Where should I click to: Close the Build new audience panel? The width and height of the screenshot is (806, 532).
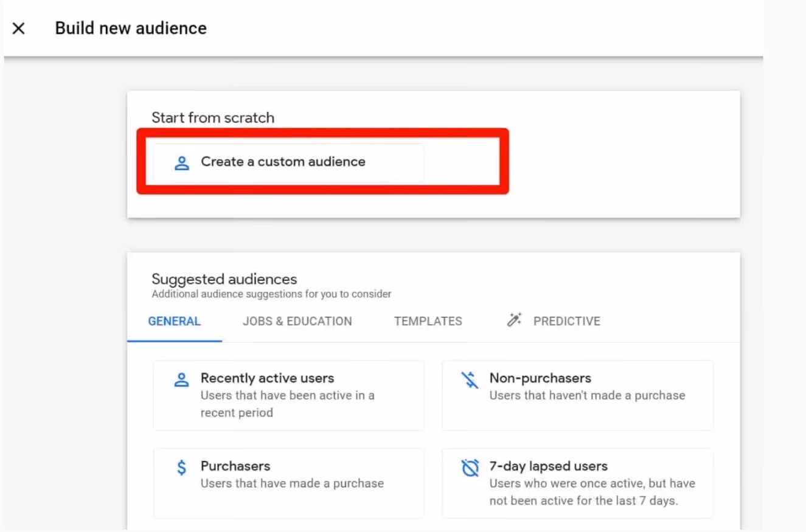click(19, 28)
